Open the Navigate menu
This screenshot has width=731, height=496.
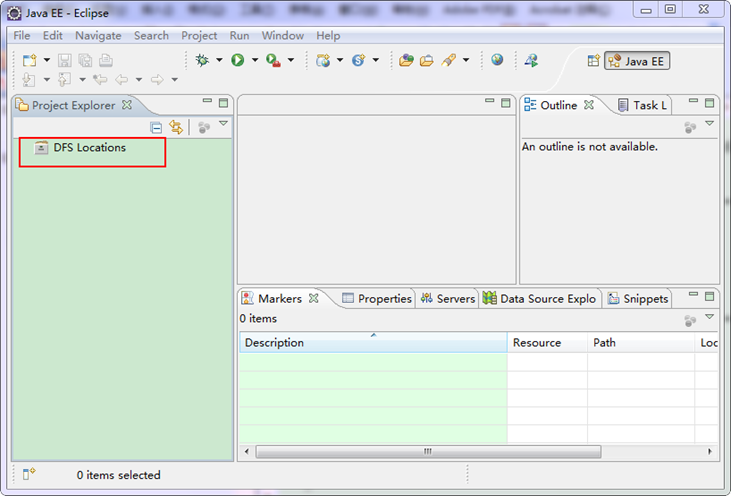[x=98, y=36]
